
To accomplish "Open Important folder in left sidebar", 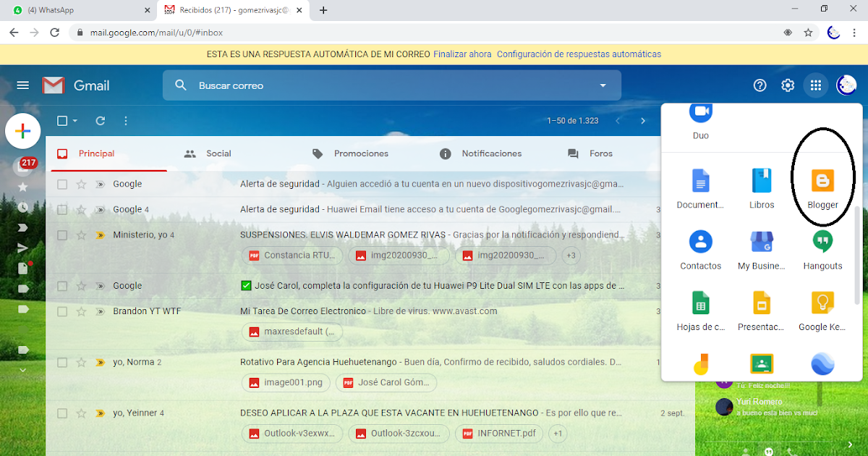I will pos(22,227).
